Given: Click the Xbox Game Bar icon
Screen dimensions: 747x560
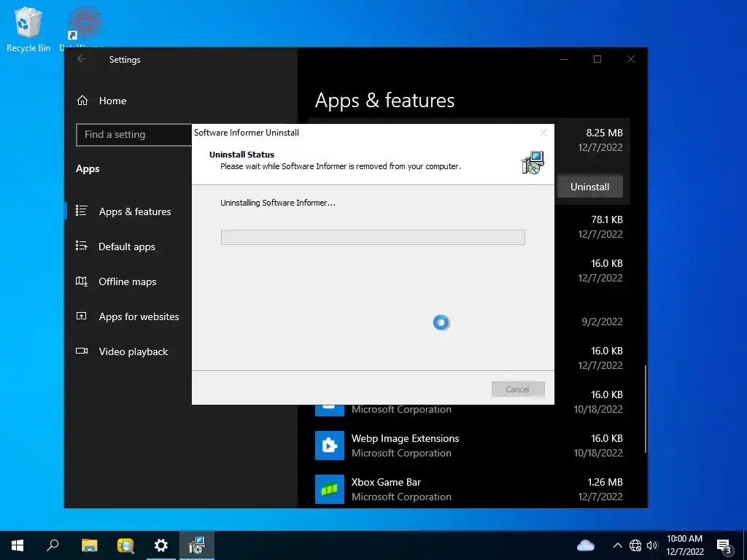Looking at the screenshot, I should click(x=329, y=489).
